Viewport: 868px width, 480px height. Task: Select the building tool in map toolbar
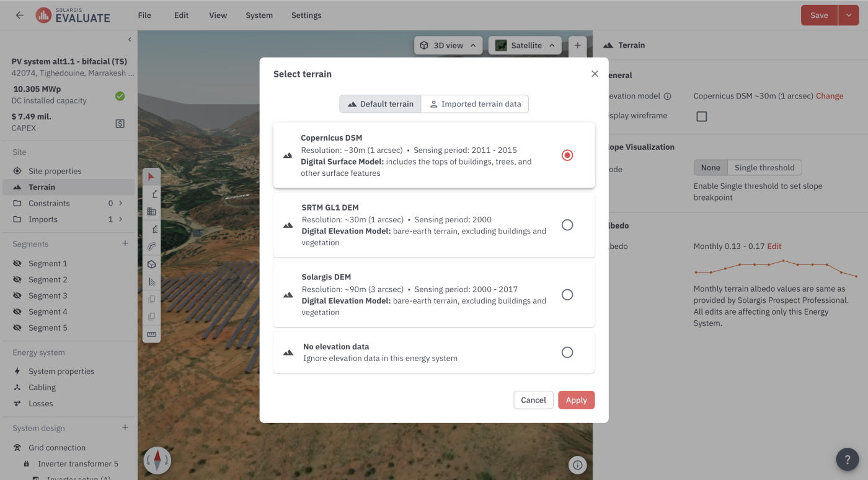[x=151, y=211]
